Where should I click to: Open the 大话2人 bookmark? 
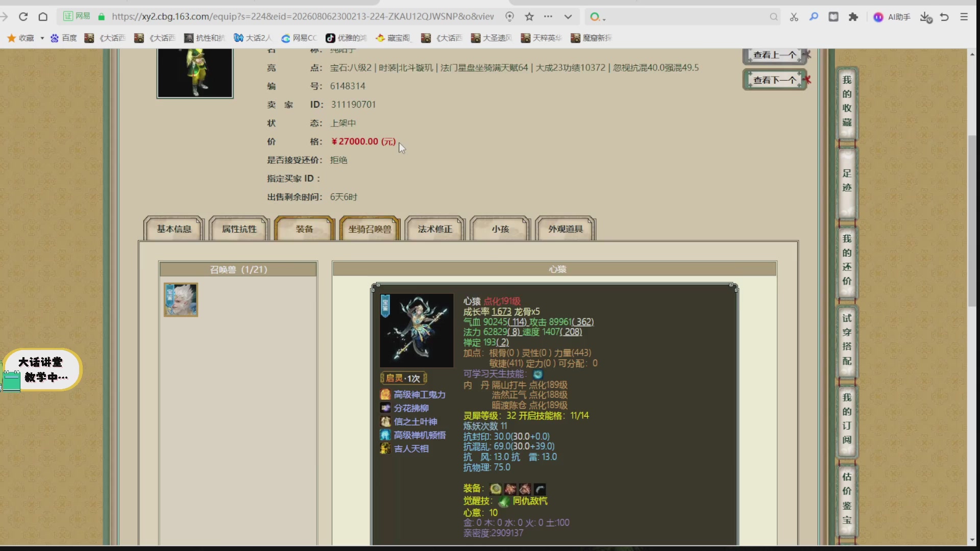pos(253,38)
